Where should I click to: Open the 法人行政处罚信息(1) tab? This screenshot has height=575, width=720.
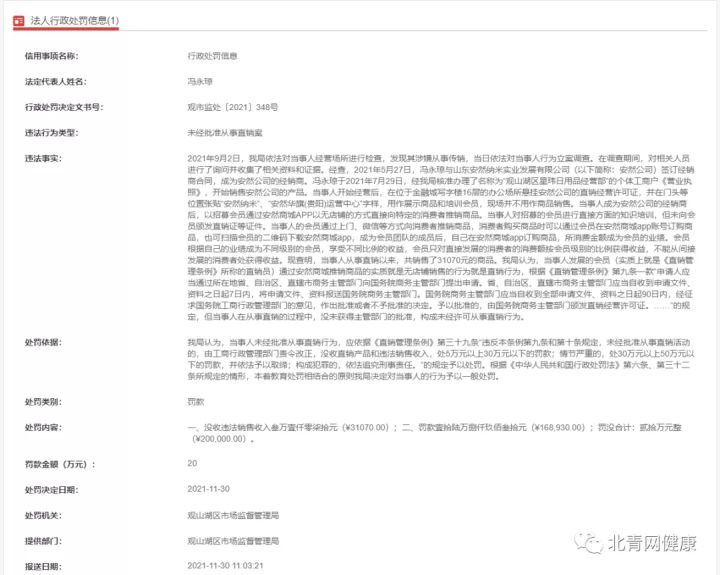[x=66, y=21]
